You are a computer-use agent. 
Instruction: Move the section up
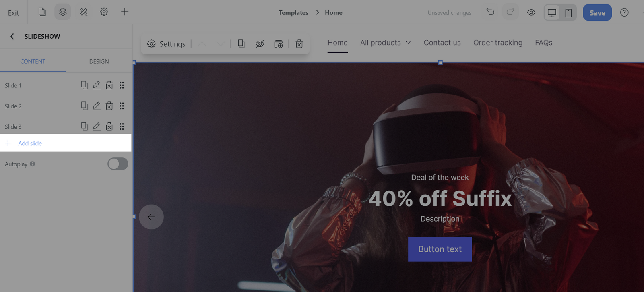click(x=202, y=44)
